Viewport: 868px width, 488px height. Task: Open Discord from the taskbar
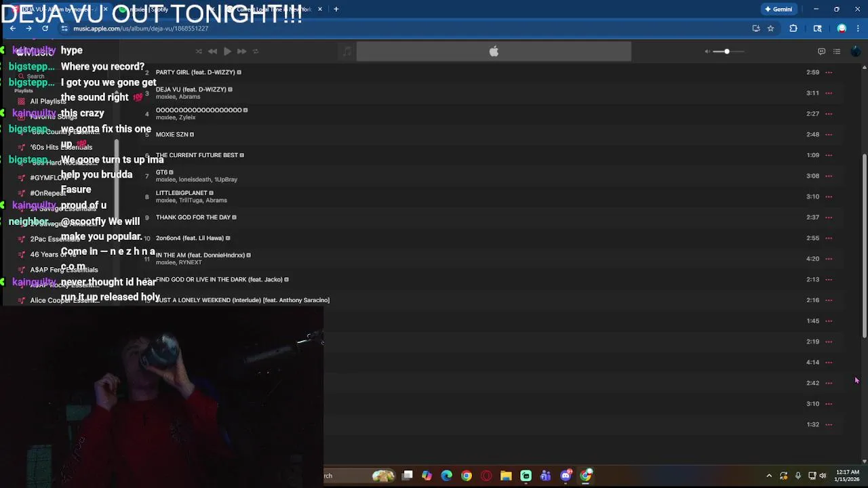(x=566, y=476)
